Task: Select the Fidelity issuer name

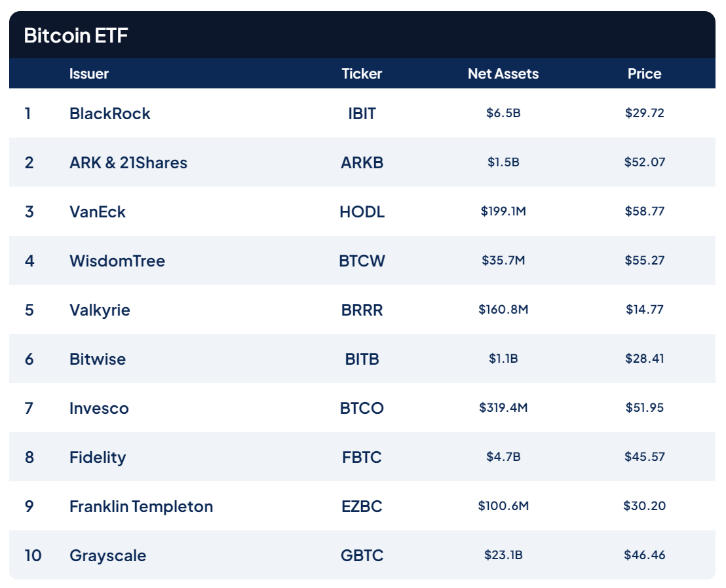Action: 97,457
